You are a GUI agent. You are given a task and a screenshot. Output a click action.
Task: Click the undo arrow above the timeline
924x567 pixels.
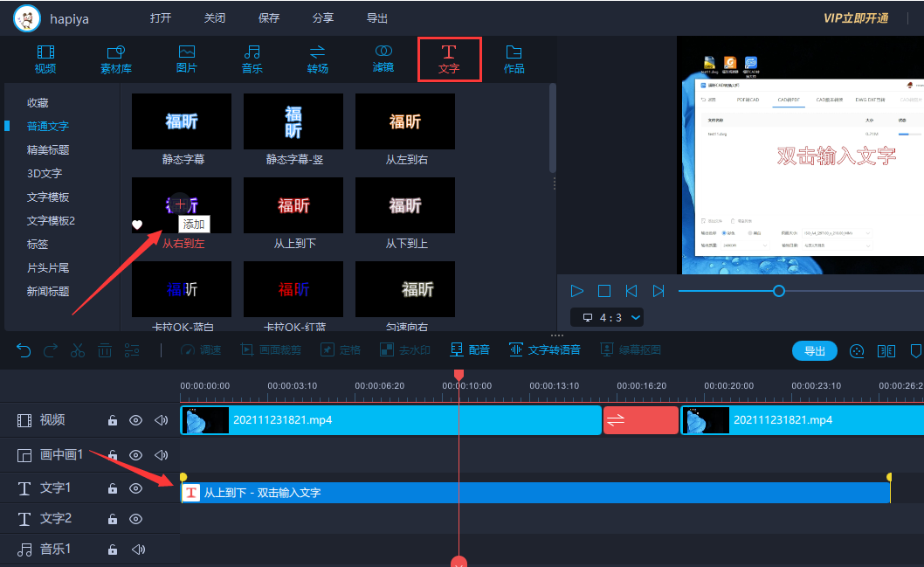[24, 349]
